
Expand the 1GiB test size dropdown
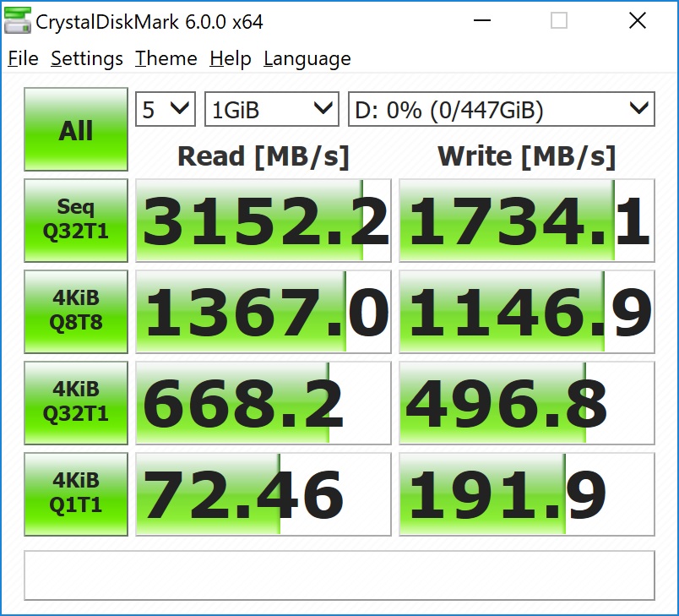click(271, 109)
